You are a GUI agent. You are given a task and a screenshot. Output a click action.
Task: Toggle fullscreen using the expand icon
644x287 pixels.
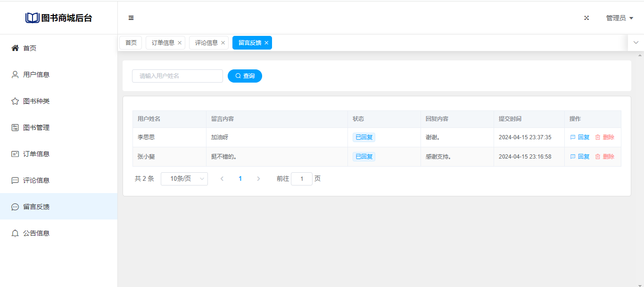[x=586, y=18]
